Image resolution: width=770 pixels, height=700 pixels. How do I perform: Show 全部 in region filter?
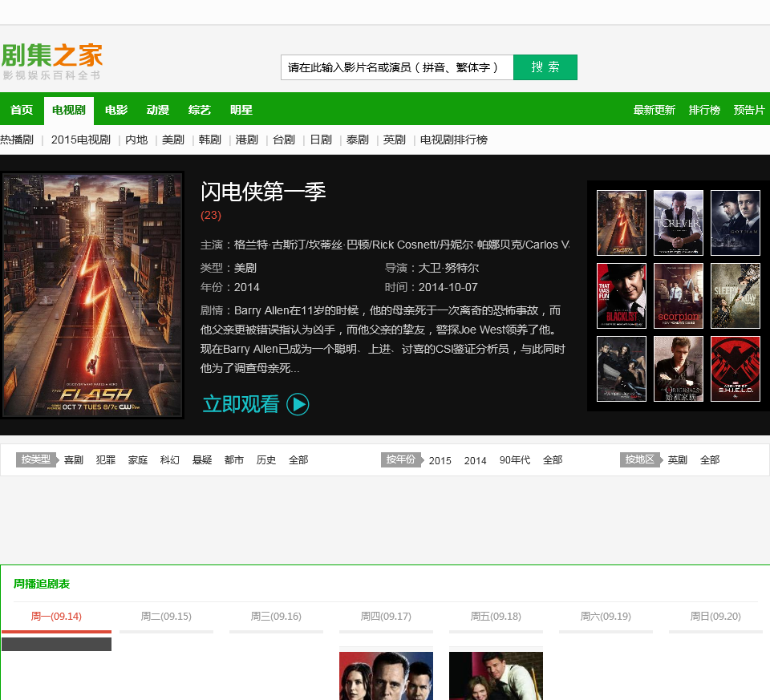coord(710,460)
